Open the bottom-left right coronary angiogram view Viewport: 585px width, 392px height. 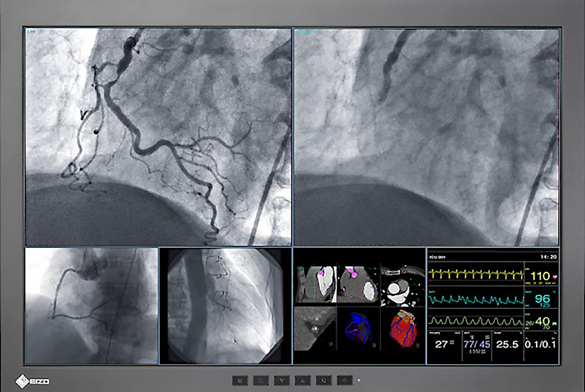[x=91, y=306]
